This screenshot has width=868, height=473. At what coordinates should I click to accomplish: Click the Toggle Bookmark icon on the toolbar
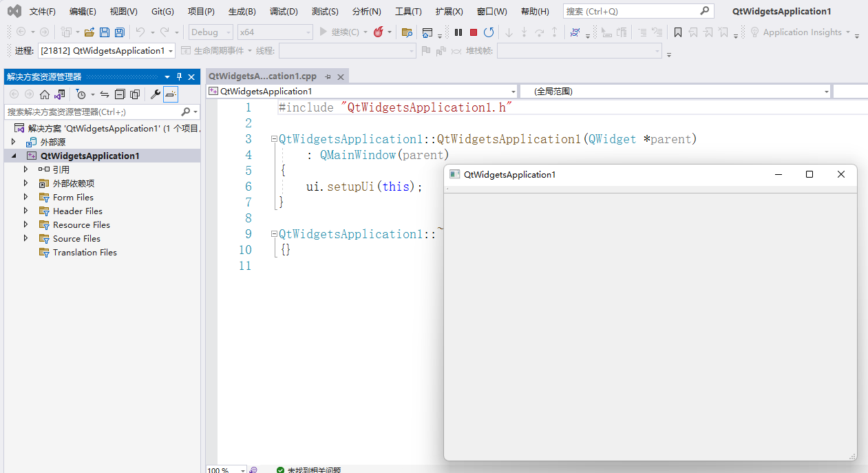tap(678, 32)
